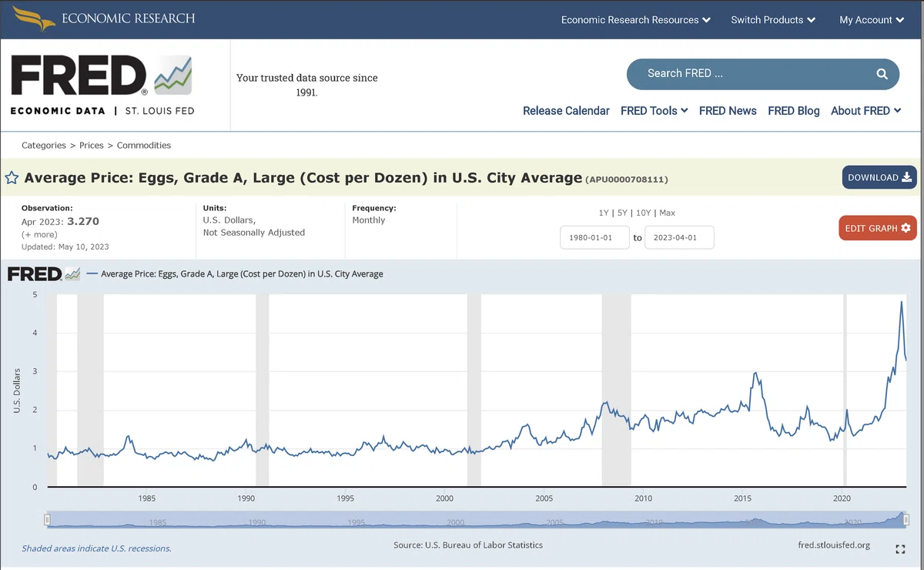Select the 5Y date range
The image size is (924, 570).
pos(623,213)
